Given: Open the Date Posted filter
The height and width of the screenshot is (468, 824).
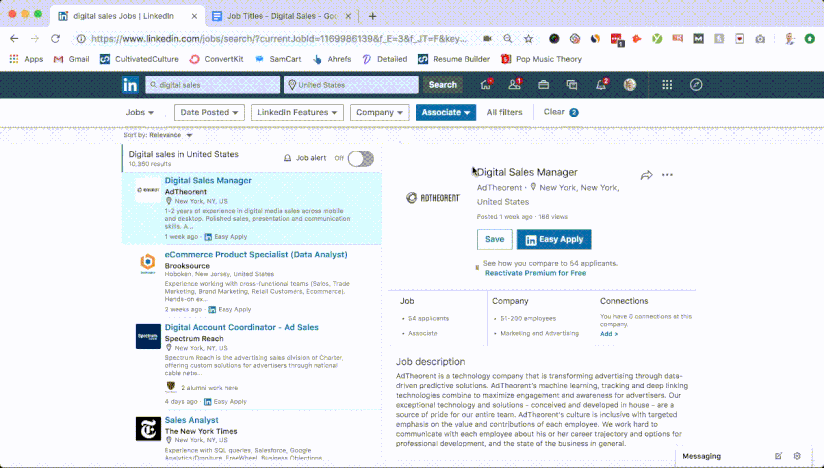Looking at the screenshot, I should point(209,112).
